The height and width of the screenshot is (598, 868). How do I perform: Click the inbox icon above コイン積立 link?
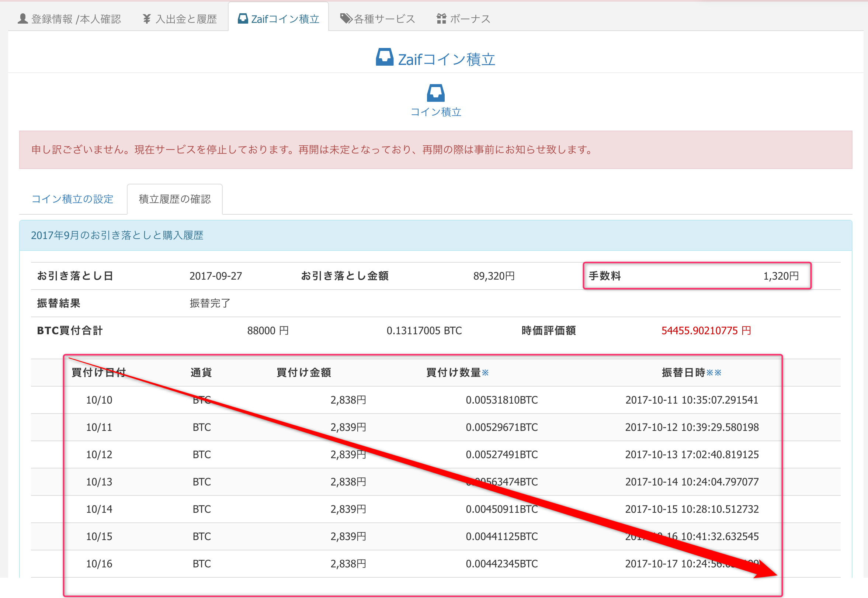pos(436,93)
